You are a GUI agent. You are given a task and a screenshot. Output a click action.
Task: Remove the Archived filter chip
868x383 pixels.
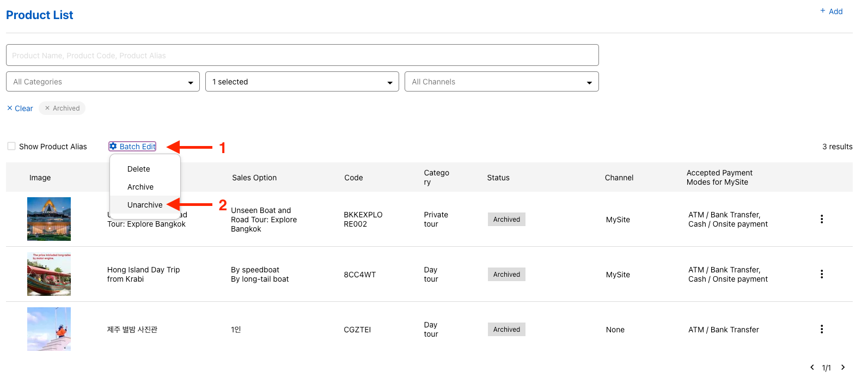tap(47, 108)
